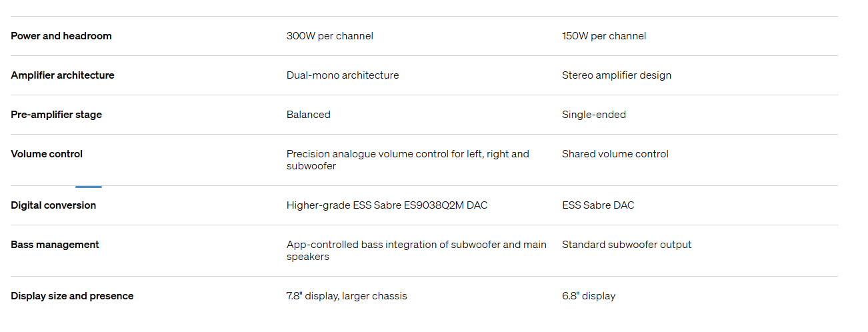This screenshot has height=332, width=868.
Task: Click the 'Pre-amplifier stage' row label
Action: [57, 115]
